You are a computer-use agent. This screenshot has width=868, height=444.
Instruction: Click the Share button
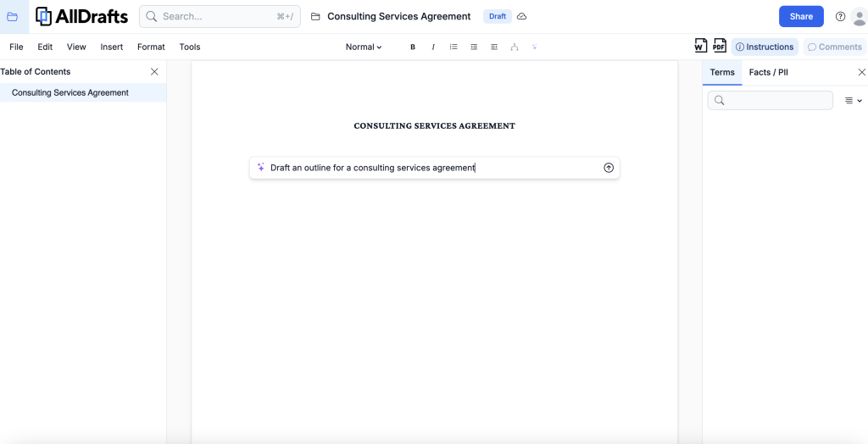pyautogui.click(x=801, y=17)
